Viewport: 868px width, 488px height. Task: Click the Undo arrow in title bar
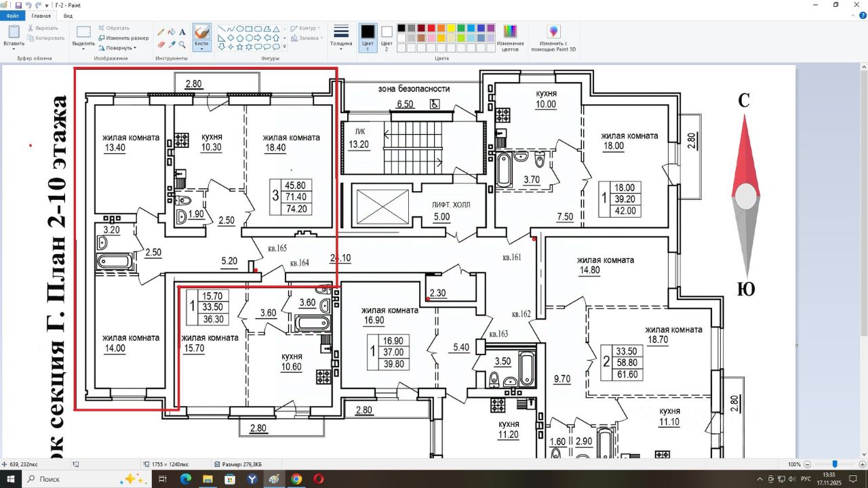point(28,5)
